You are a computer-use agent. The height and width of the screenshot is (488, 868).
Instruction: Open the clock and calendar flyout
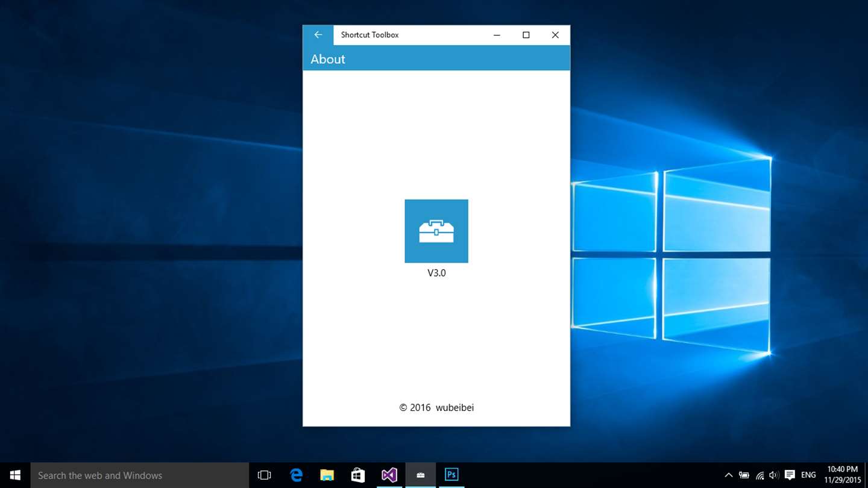tap(842, 475)
